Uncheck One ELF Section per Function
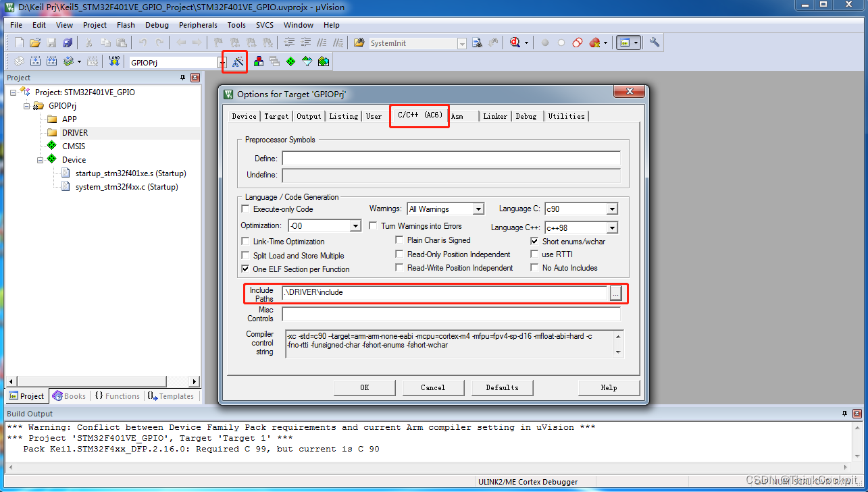The width and height of the screenshot is (868, 492). tap(245, 269)
